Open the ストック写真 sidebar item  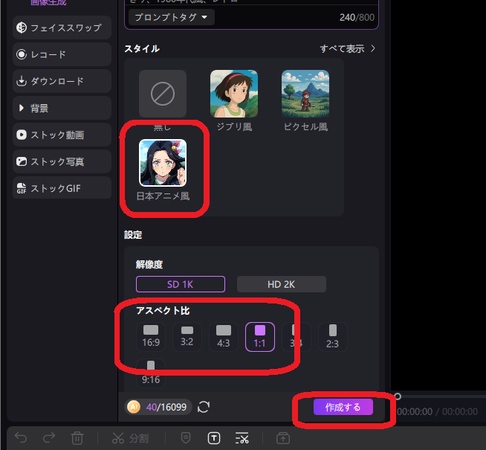pyautogui.click(x=62, y=162)
